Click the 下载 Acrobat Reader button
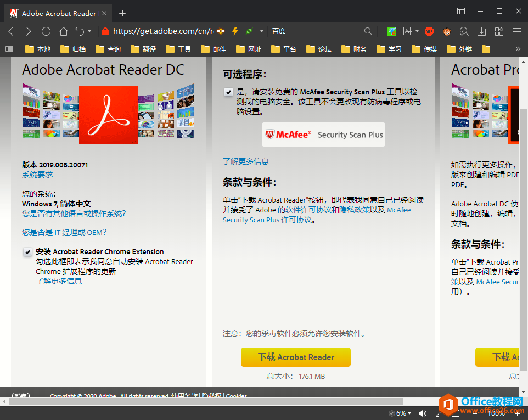 point(296,357)
